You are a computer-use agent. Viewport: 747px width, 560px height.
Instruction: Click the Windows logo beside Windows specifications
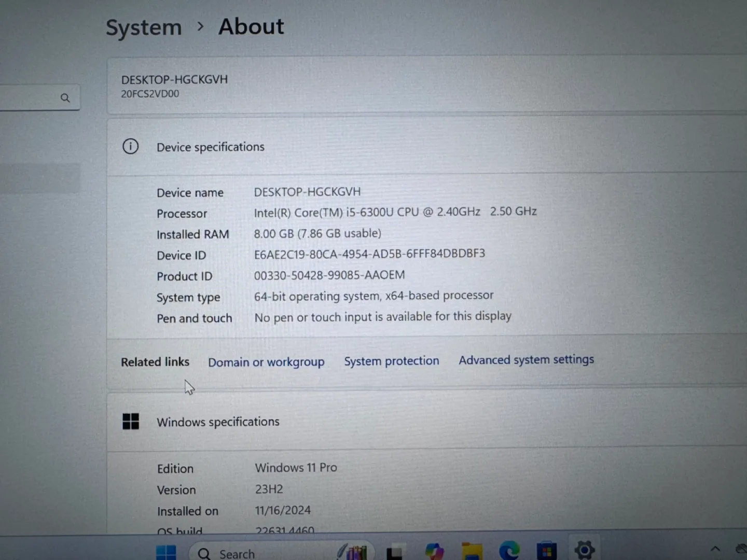(130, 421)
